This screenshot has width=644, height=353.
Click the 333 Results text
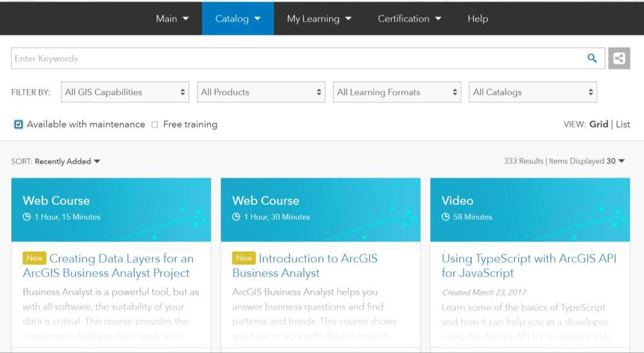pos(523,161)
